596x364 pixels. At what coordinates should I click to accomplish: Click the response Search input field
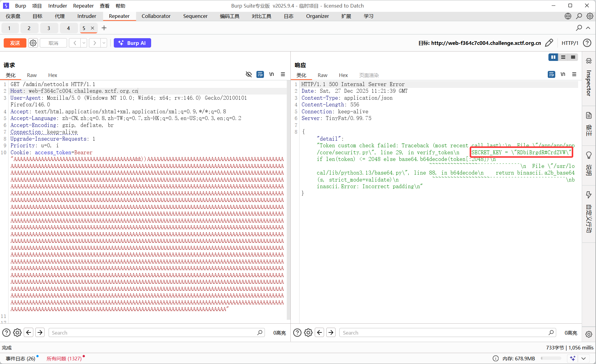445,333
